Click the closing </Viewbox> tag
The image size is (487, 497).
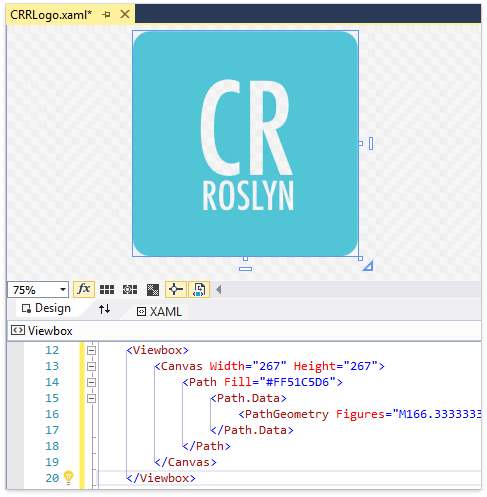click(161, 478)
